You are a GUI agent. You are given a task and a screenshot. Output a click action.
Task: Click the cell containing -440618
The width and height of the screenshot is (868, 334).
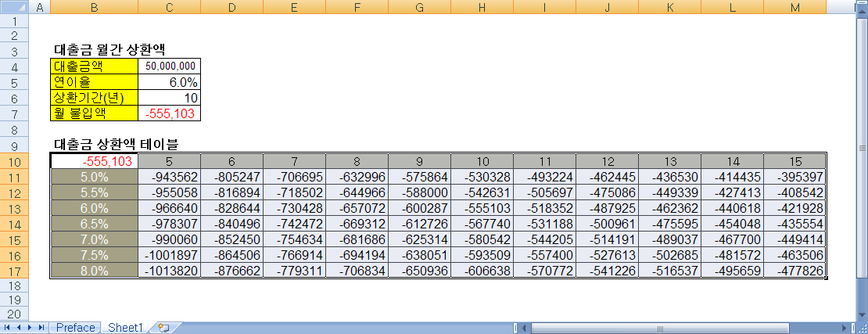click(733, 209)
